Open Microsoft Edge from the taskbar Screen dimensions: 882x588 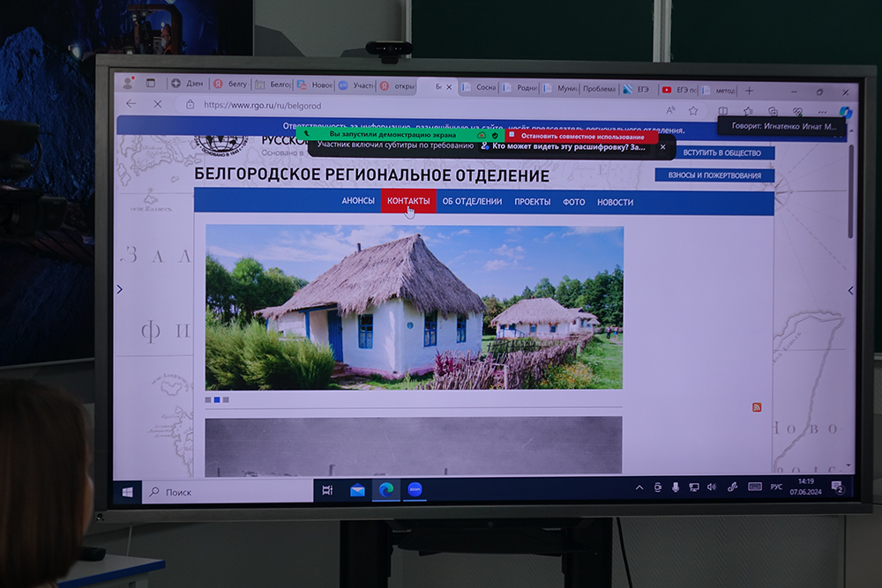pos(385,490)
